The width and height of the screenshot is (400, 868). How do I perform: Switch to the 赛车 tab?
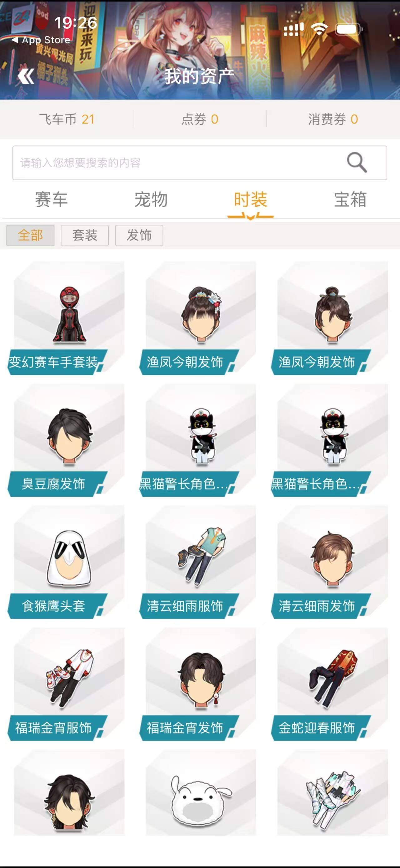pyautogui.click(x=51, y=199)
